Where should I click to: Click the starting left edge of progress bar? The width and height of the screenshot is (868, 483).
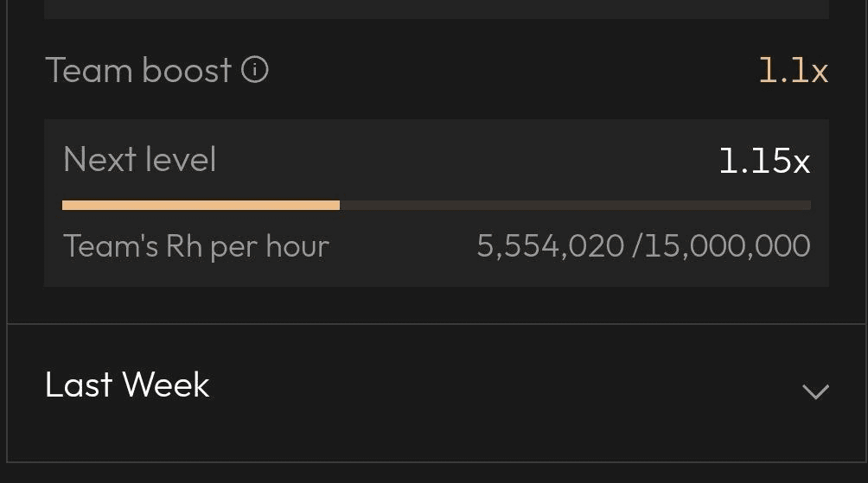(64, 206)
